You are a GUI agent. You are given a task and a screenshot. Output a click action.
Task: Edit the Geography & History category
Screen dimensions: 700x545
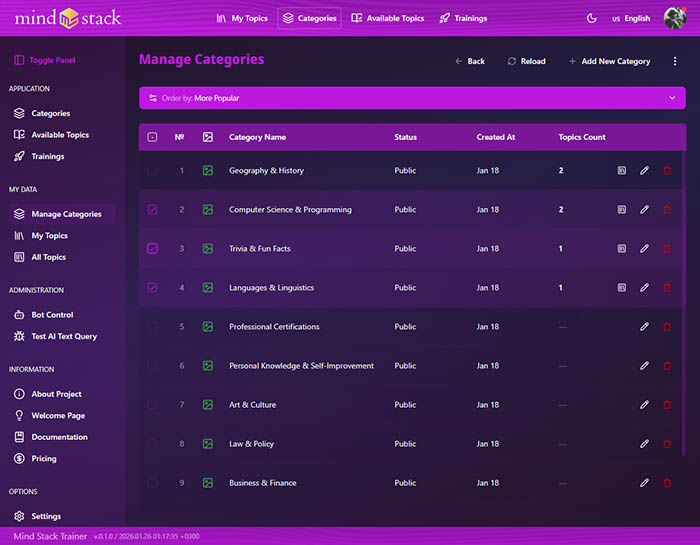tap(644, 171)
